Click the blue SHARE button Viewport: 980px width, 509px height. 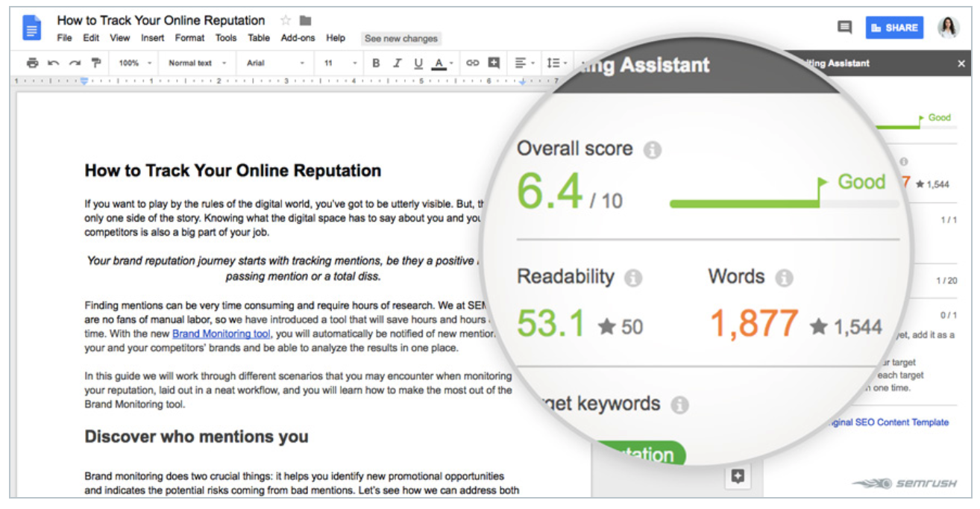(x=894, y=28)
